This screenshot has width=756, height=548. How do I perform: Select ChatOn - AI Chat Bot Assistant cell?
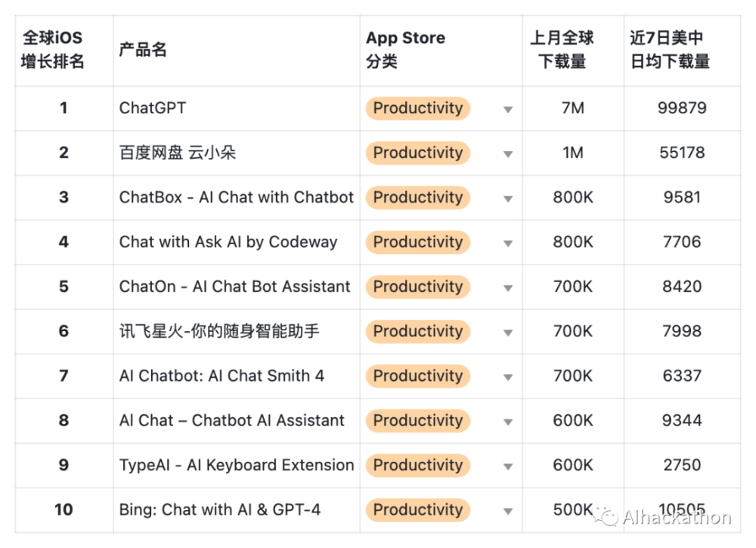click(x=236, y=286)
